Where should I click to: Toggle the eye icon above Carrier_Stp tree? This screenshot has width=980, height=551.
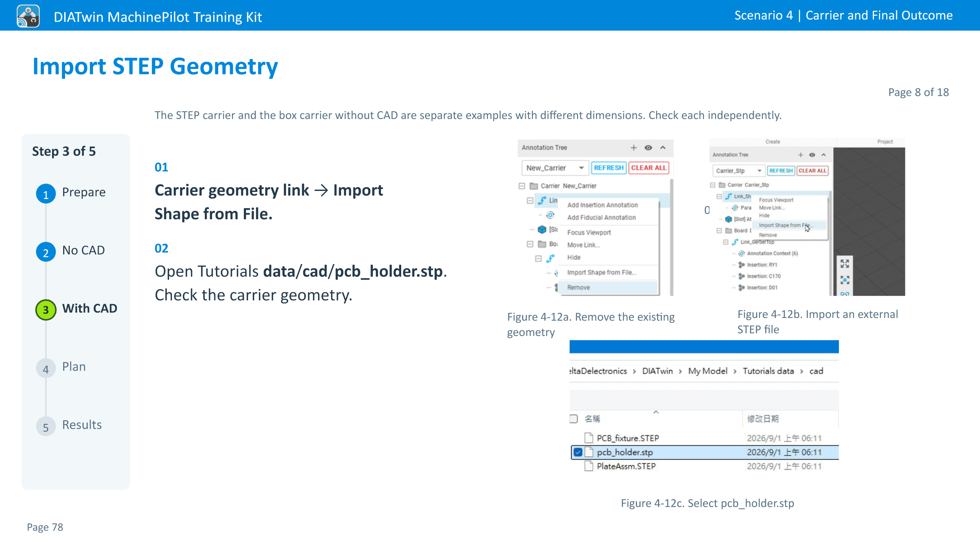(812, 155)
